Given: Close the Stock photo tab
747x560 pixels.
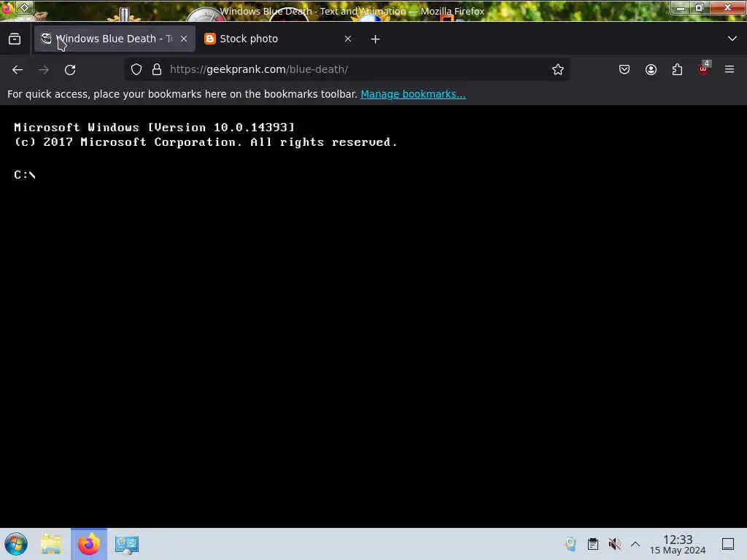Looking at the screenshot, I should click(348, 39).
